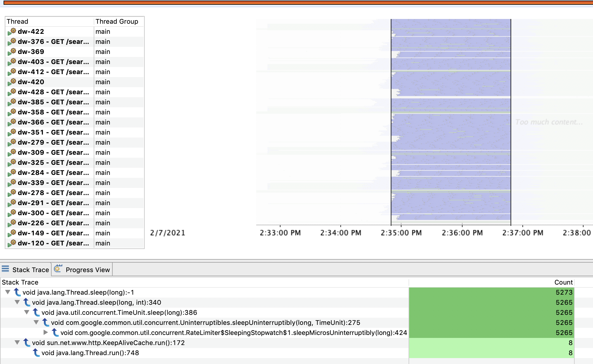Click the 2:37:00 PM timeline tick
Viewport: 593px width, 364px height.
pyautogui.click(x=523, y=233)
